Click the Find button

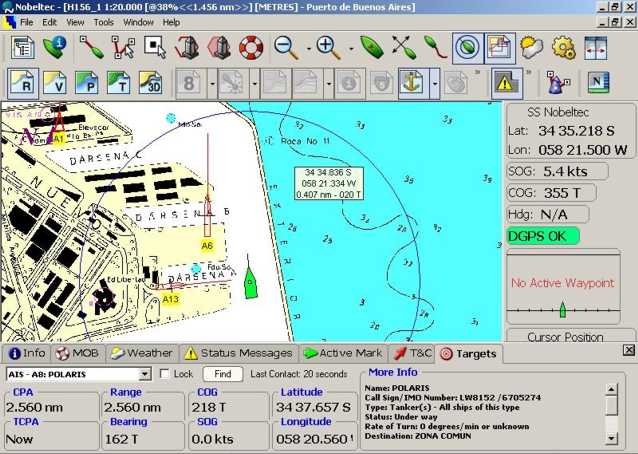click(223, 373)
